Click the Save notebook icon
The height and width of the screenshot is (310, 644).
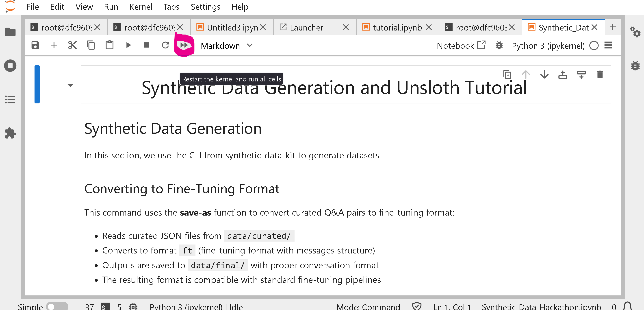pos(35,45)
